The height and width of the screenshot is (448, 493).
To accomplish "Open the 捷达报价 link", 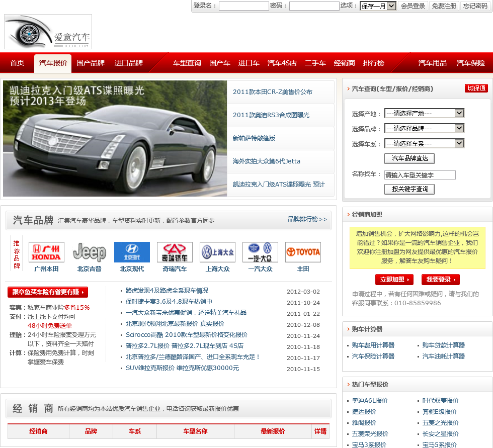I will point(364,411).
